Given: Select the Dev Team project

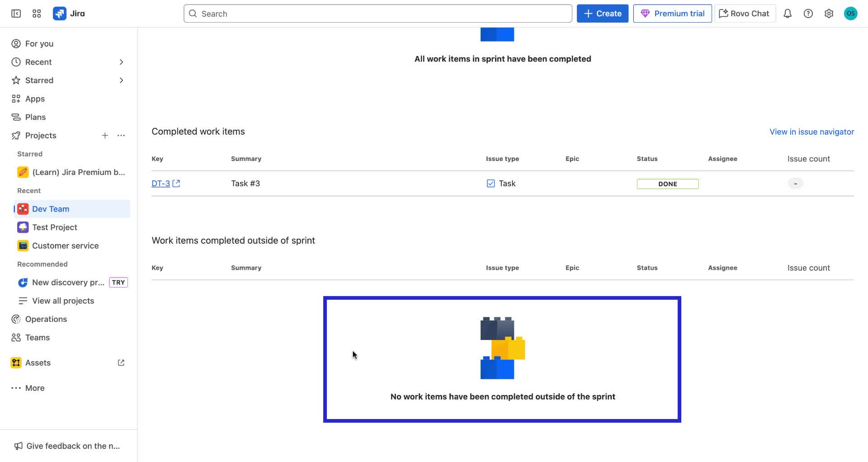Looking at the screenshot, I should click(51, 209).
